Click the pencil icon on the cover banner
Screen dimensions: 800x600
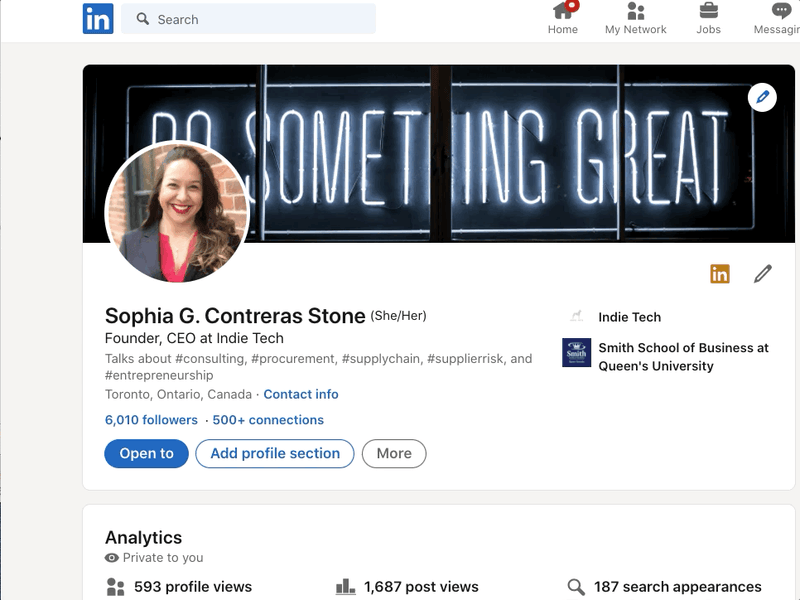coord(761,97)
